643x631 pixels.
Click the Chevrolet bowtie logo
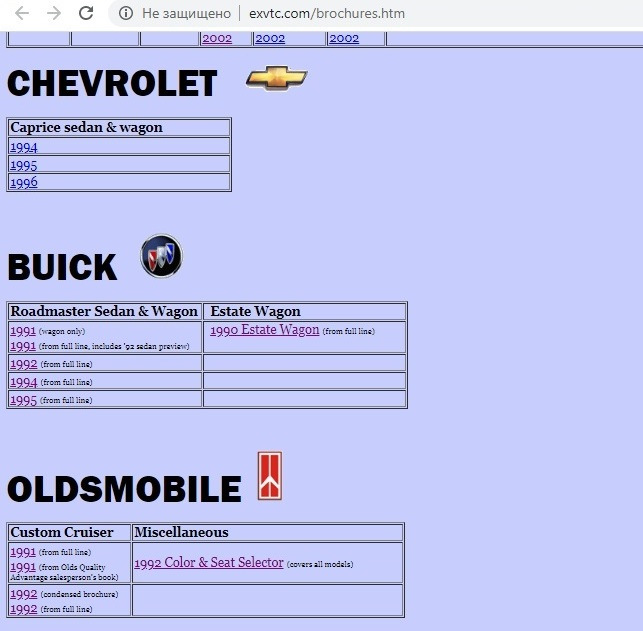point(276,78)
